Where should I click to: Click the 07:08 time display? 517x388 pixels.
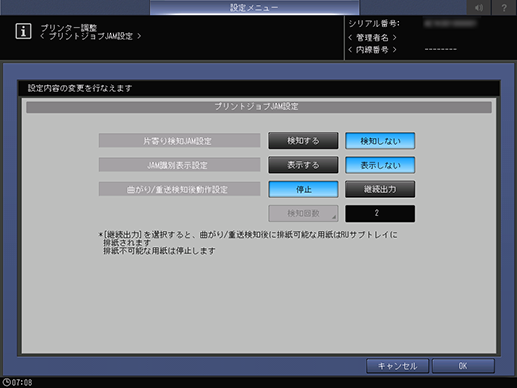(22, 382)
